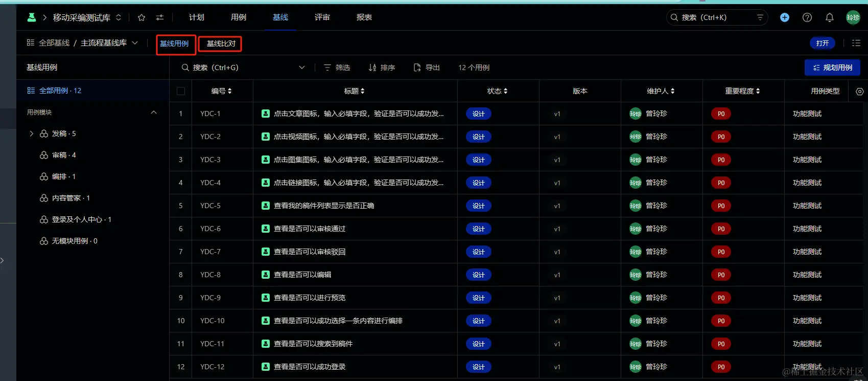Click the 打开 button
Viewport: 868px width, 381px height.
(823, 43)
